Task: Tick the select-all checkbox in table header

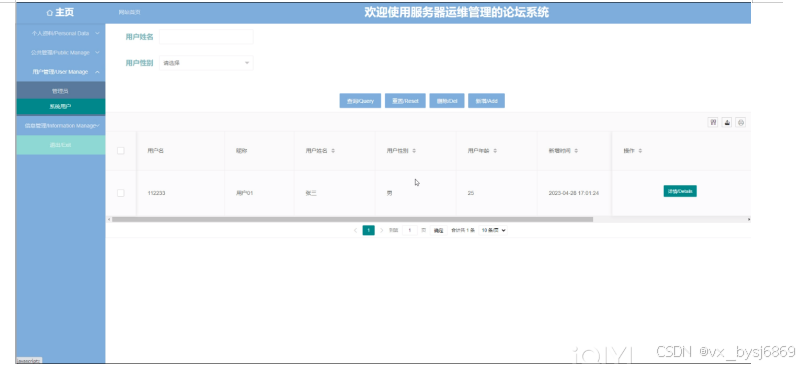Action: click(120, 151)
